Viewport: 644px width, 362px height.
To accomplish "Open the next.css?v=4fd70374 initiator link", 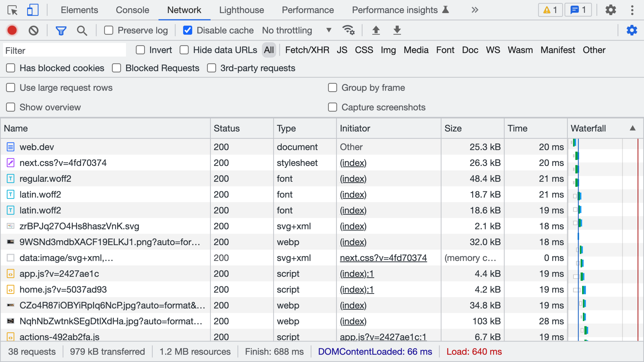I will 383,258.
